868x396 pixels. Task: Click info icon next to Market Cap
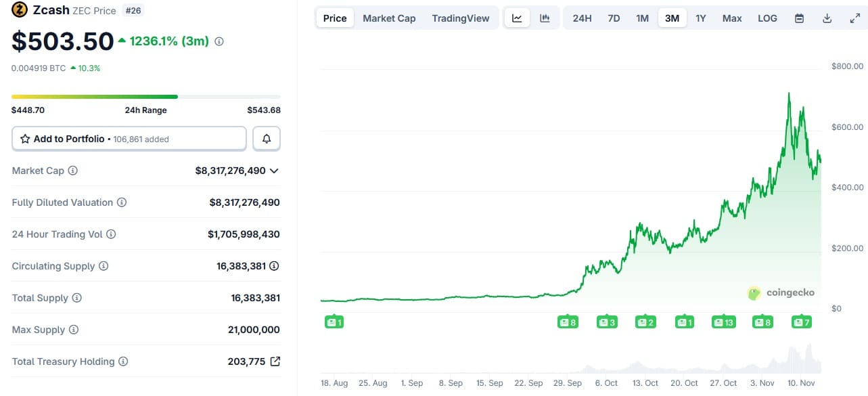(x=73, y=171)
